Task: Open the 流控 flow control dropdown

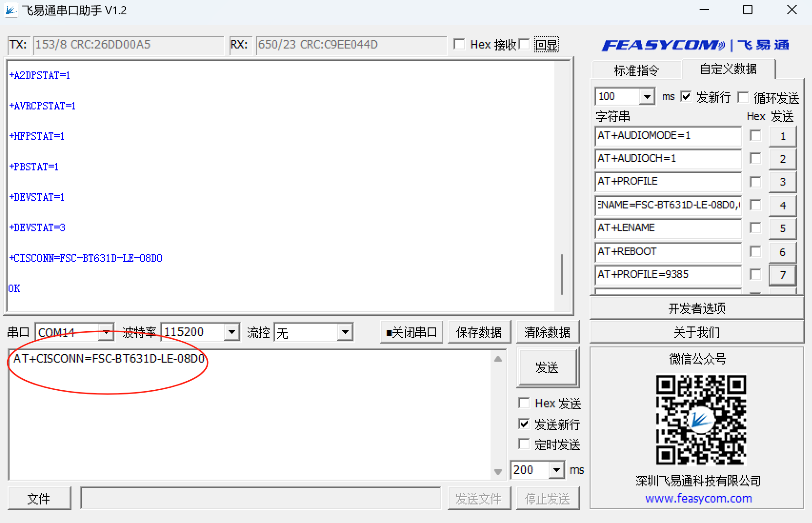Action: pyautogui.click(x=345, y=332)
